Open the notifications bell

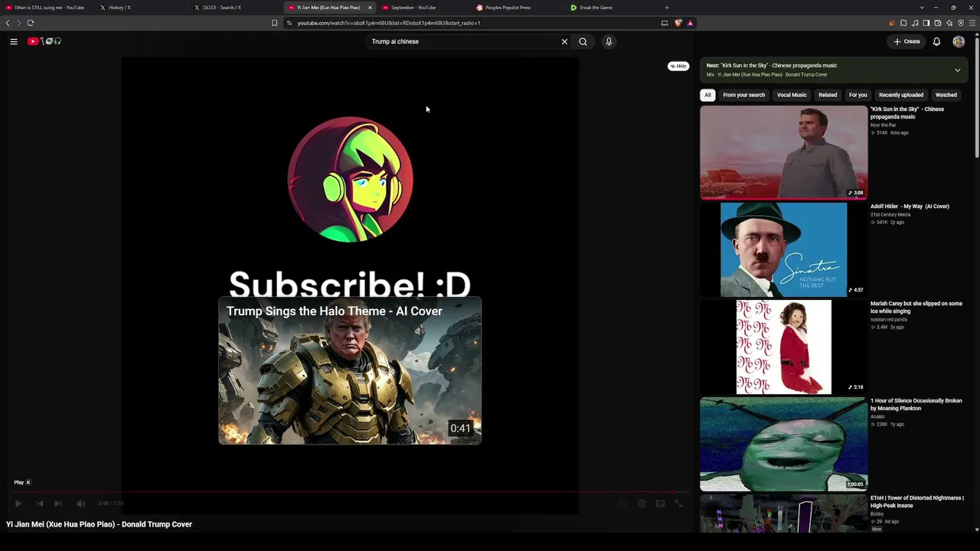936,41
